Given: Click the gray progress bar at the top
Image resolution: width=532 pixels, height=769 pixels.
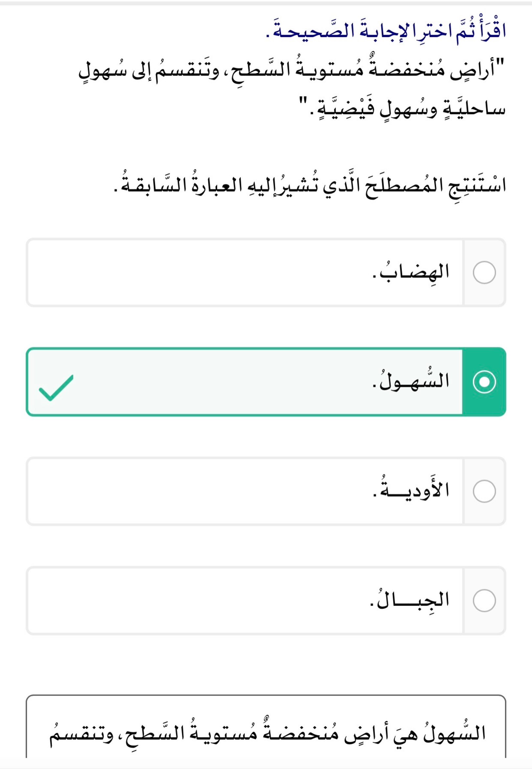Looking at the screenshot, I should [x=266, y=3].
